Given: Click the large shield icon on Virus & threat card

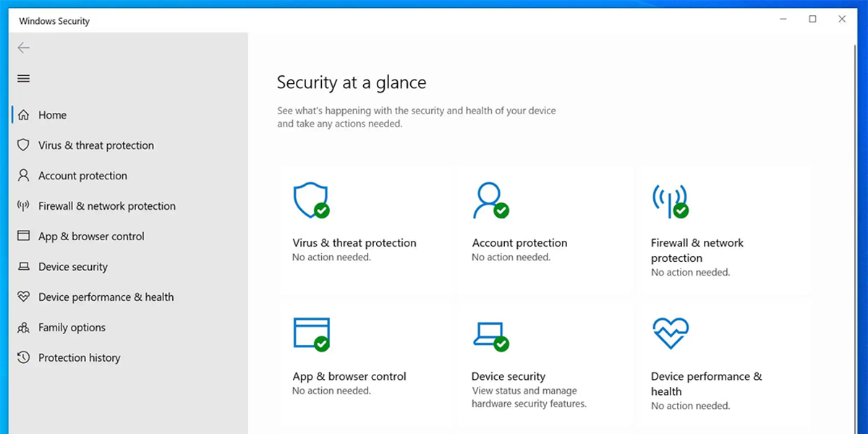Looking at the screenshot, I should 311,200.
